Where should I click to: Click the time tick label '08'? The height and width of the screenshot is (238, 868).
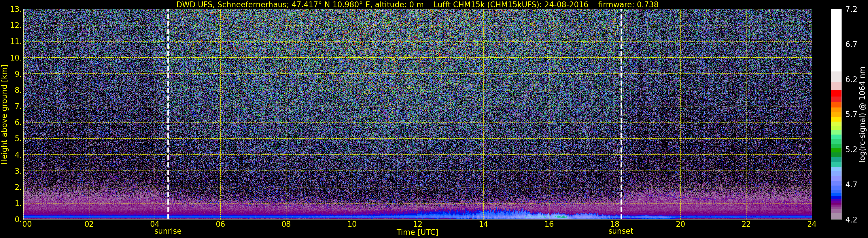point(286,224)
